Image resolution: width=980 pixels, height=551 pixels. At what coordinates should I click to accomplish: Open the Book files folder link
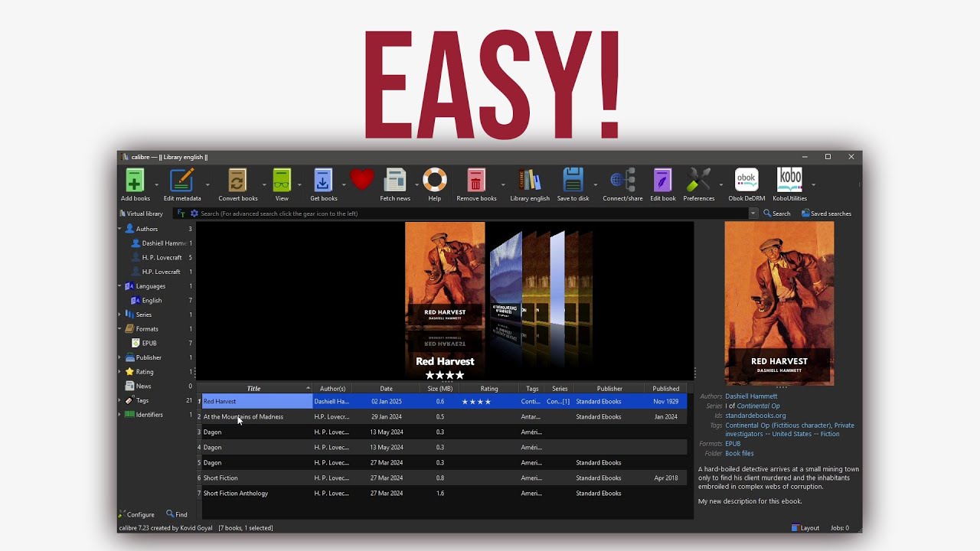(x=740, y=454)
